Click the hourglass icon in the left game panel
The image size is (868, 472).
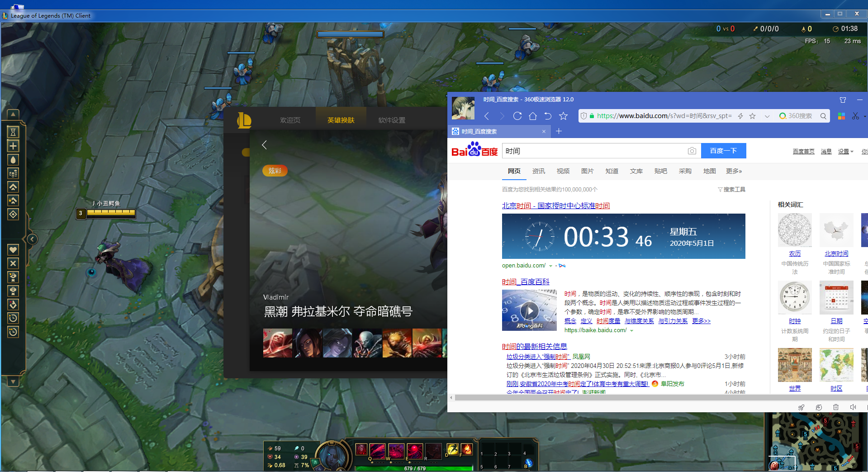coord(13,132)
